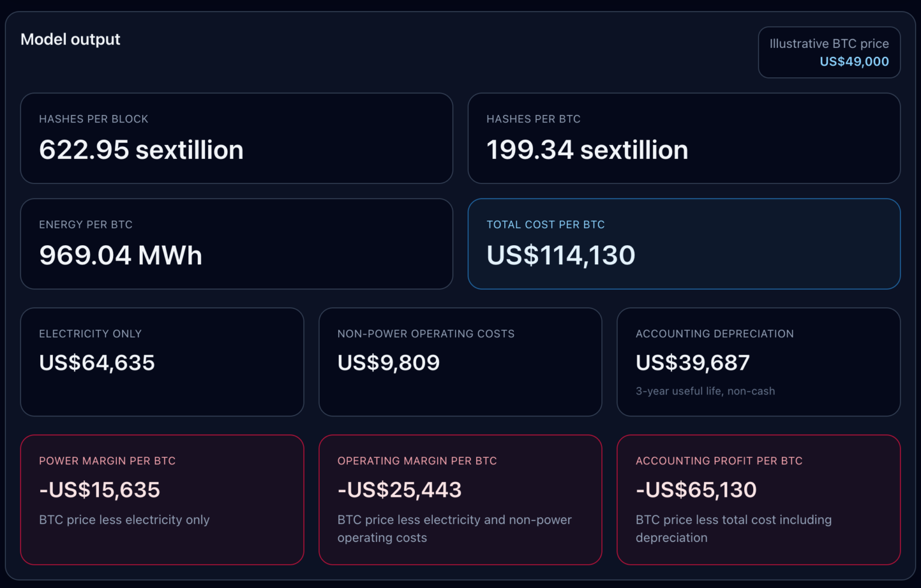Click the 199.34 sextillion hashes value
The width and height of the screenshot is (921, 588).
point(587,150)
